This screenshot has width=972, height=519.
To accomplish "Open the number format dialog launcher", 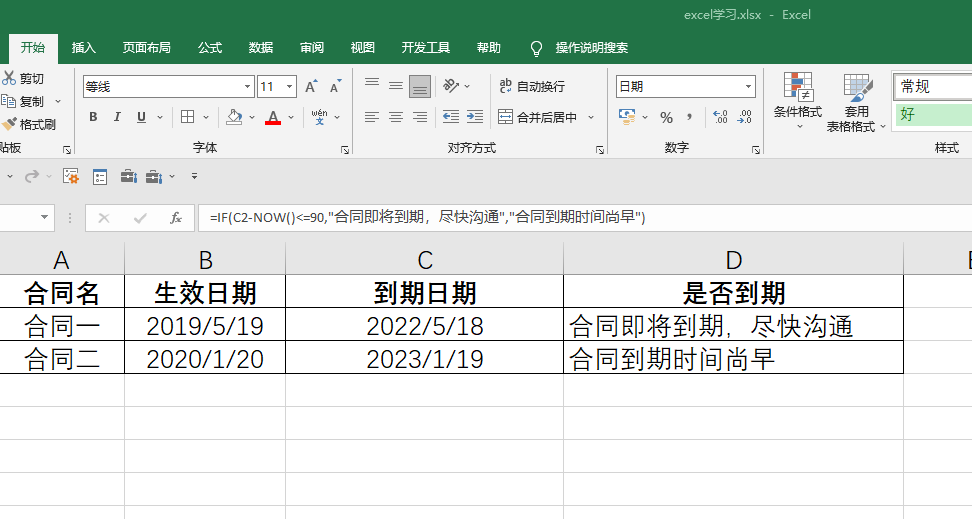I will (x=756, y=149).
